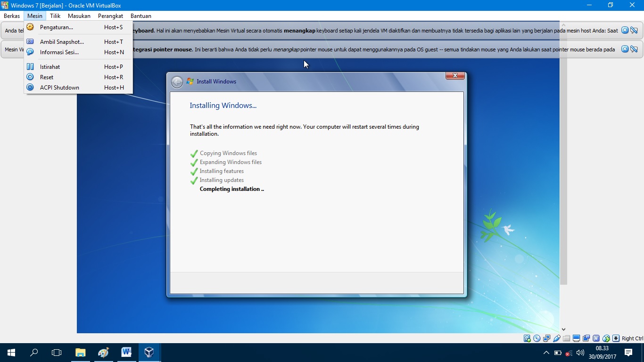Open the disconnected Wi-Fi network tray icon

click(x=569, y=353)
